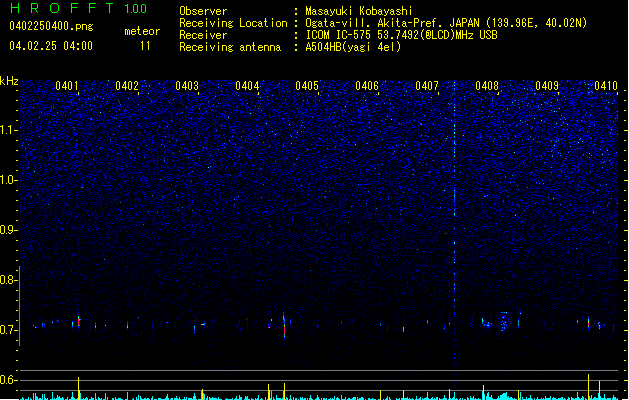Click the 0403 time marker
Image resolution: width=629 pixels, height=400 pixels.
click(187, 86)
